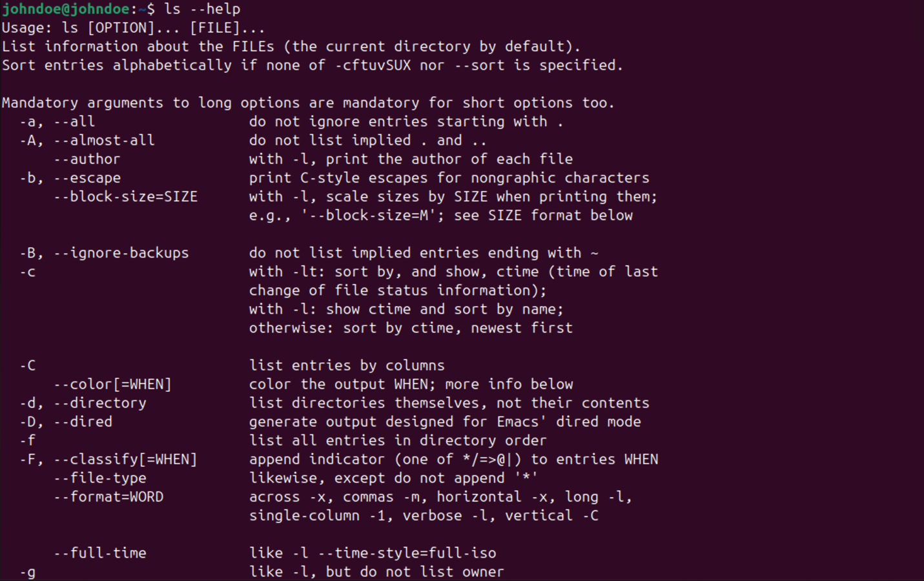924x581 pixels.
Task: Click 'like -l, but do not list owner'
Action: tap(376, 571)
